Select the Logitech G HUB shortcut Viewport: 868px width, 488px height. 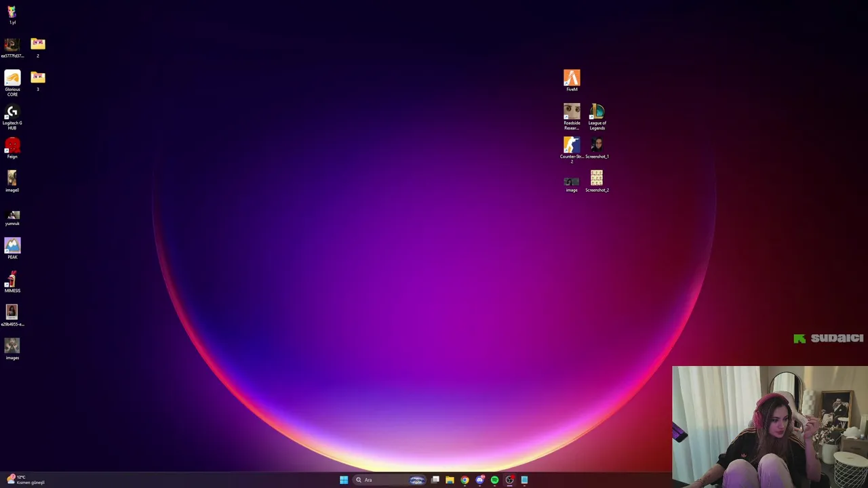[x=12, y=117]
